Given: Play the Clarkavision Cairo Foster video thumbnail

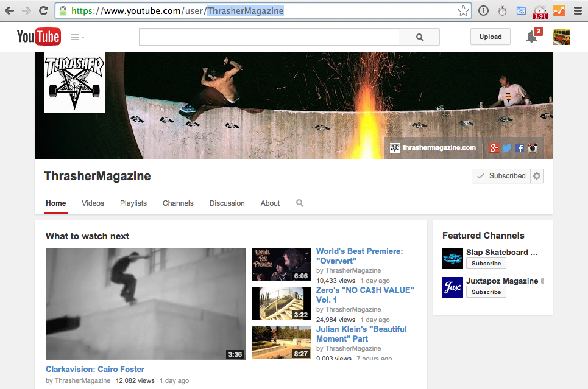Looking at the screenshot, I should click(x=146, y=304).
